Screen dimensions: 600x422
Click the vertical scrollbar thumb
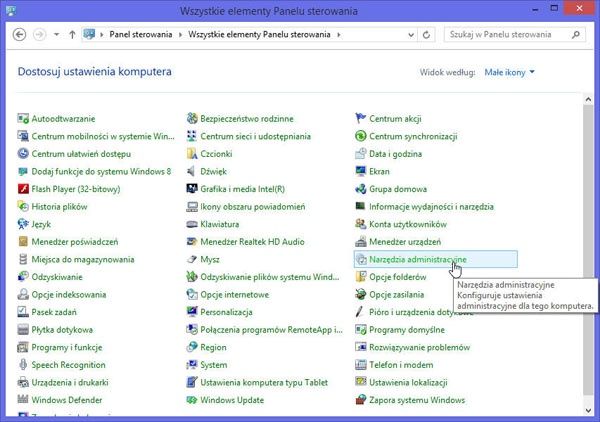click(x=589, y=250)
